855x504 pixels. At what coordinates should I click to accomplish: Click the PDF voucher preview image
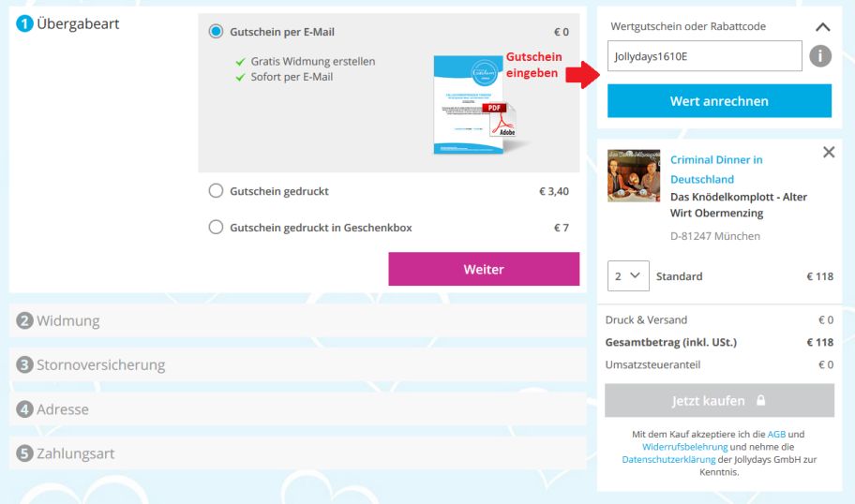(474, 105)
